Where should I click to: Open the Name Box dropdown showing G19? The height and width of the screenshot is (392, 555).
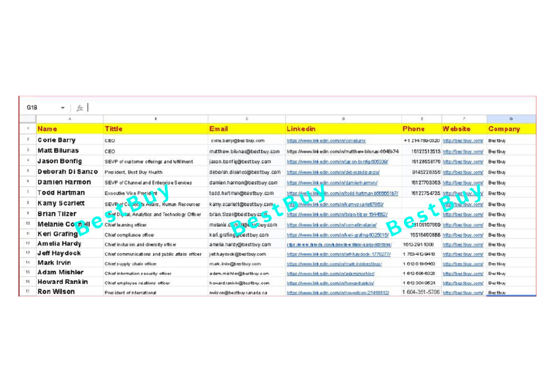coord(63,107)
